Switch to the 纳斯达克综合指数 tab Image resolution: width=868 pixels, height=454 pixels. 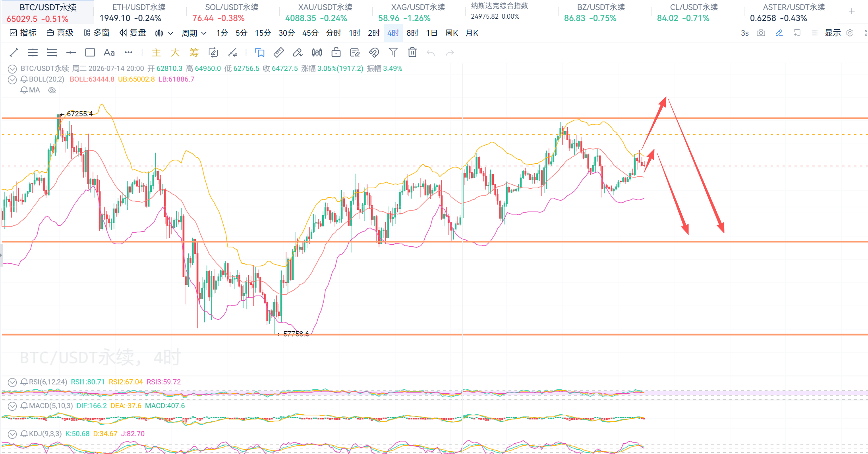click(511, 12)
